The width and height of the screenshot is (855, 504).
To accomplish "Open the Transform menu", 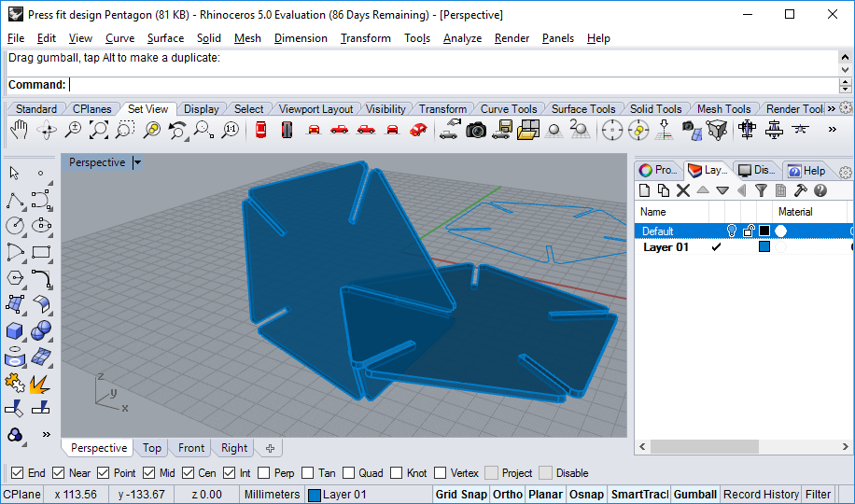I will point(365,38).
